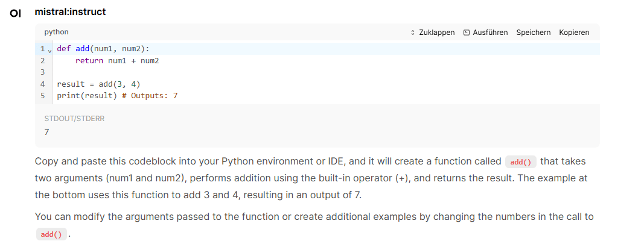644x244 pixels.
Task: Save the code with Speichern
Action: tap(533, 33)
